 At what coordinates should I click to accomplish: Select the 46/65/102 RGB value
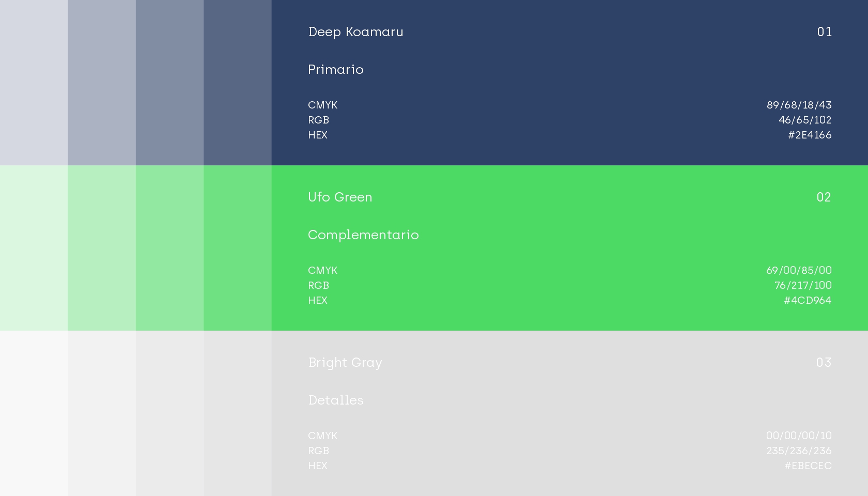pos(805,120)
